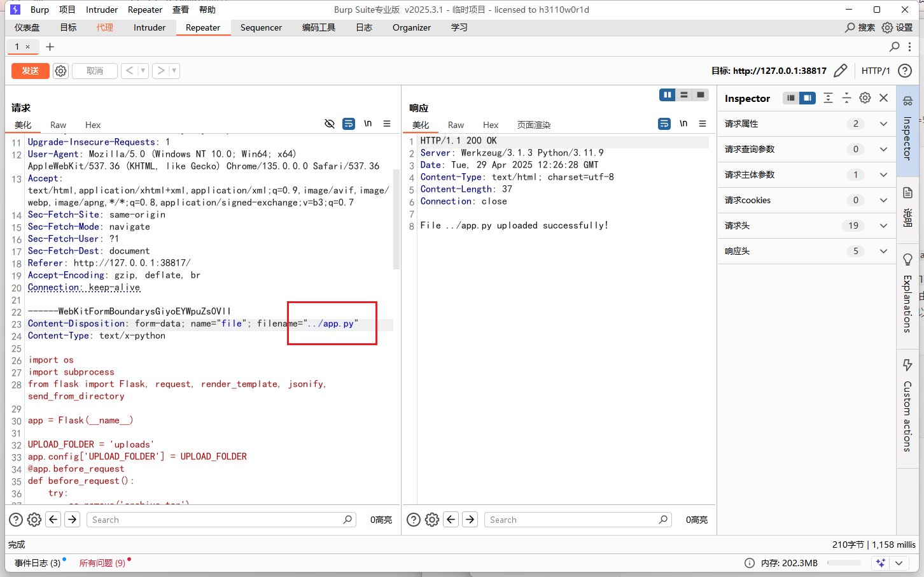Open response panel hamburger menu
Screen dimensions: 924x577
click(x=703, y=124)
